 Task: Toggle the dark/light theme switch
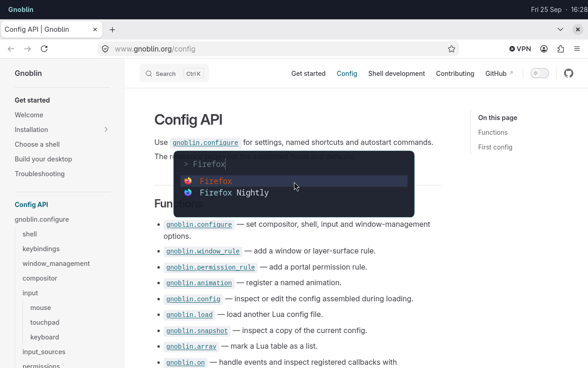tap(540, 73)
